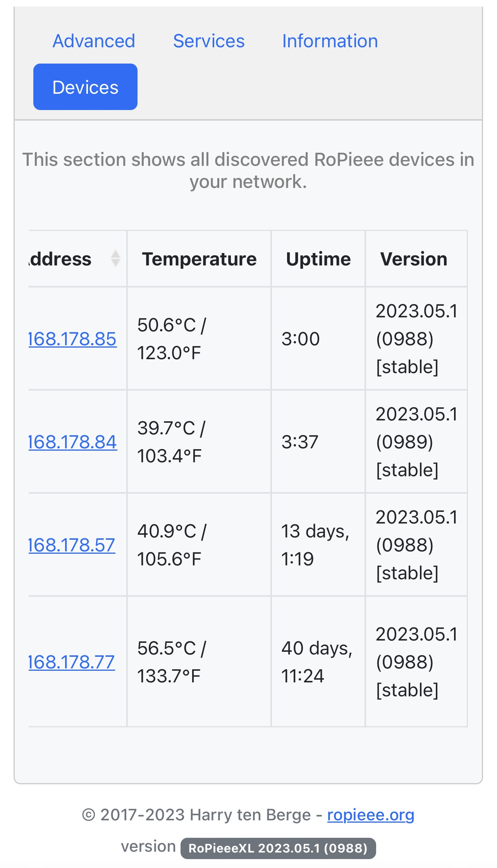The image size is (497, 868).
Task: Open the Information tab
Action: click(x=330, y=41)
